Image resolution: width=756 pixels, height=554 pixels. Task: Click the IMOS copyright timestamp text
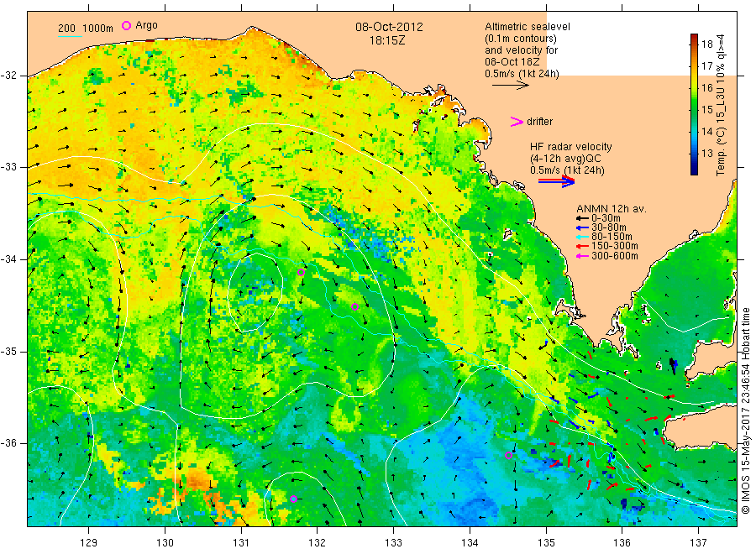(x=746, y=411)
